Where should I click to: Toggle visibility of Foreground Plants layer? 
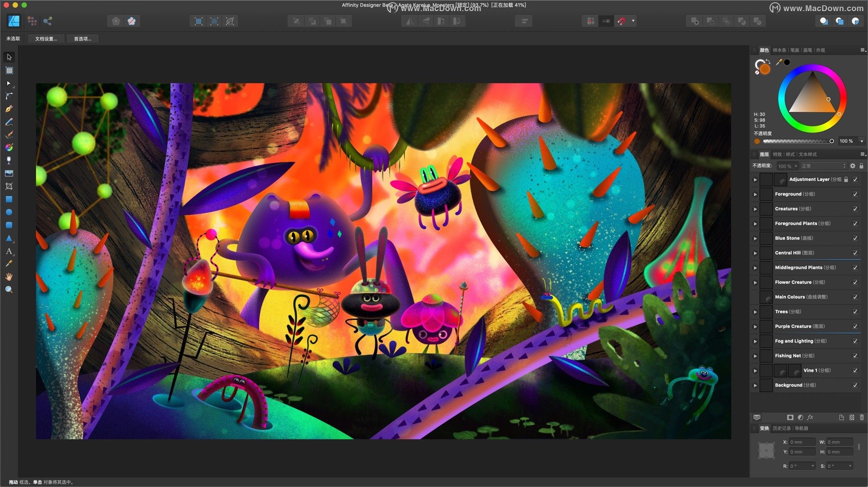point(855,224)
